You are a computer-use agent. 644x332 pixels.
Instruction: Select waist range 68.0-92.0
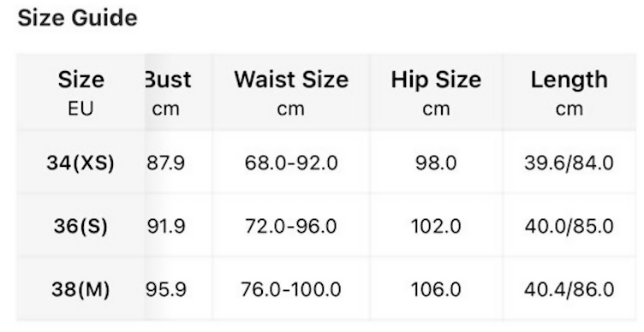click(x=291, y=163)
